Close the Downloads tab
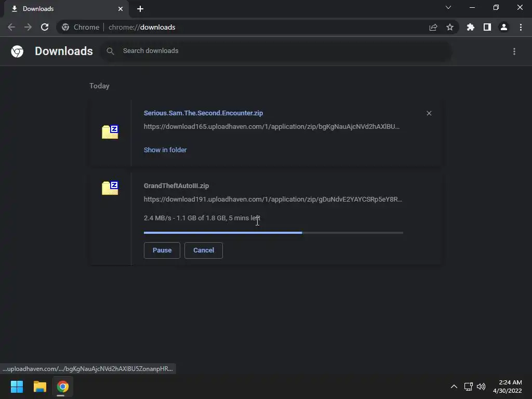 (x=121, y=9)
